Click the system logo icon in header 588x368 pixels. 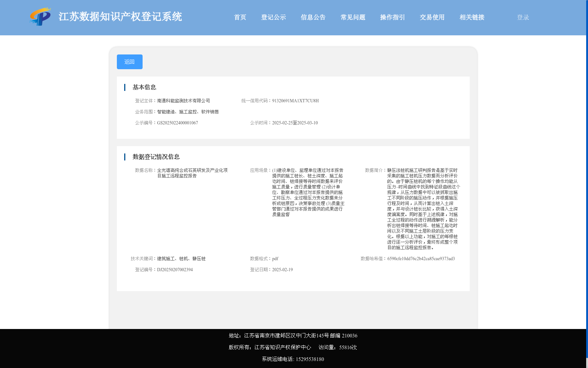tap(40, 17)
